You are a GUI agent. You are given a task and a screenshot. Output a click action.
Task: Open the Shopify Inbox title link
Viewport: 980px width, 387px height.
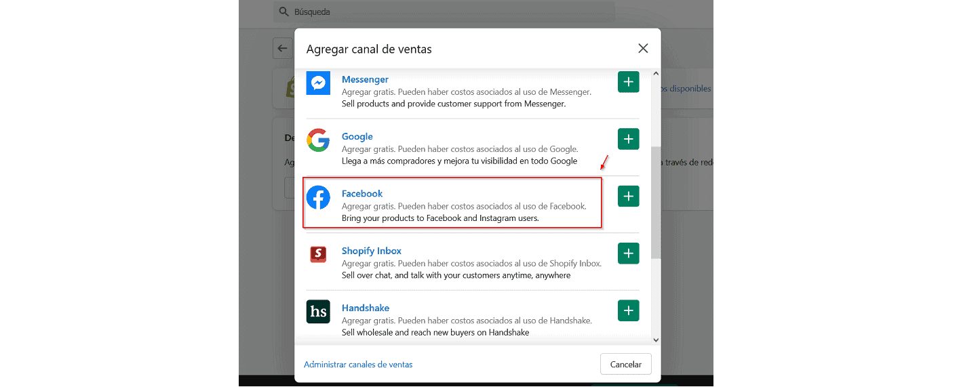pos(371,251)
